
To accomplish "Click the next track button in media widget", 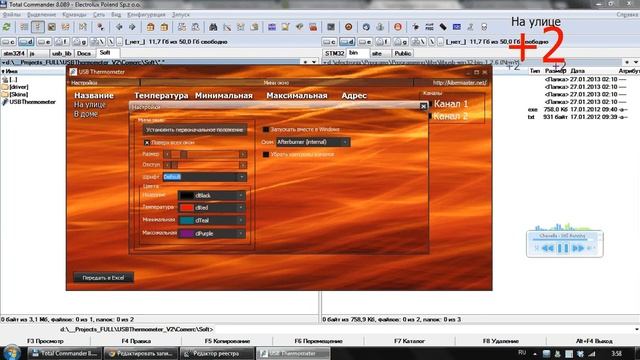I will tap(578, 248).
